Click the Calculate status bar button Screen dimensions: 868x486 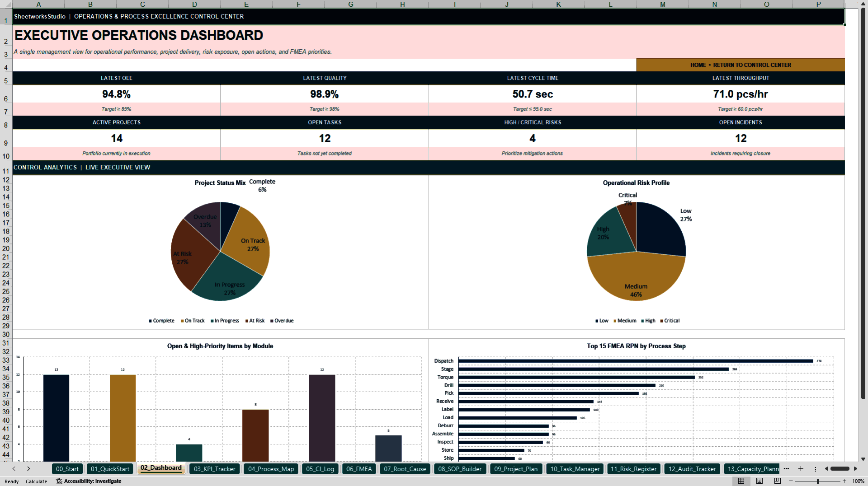36,481
